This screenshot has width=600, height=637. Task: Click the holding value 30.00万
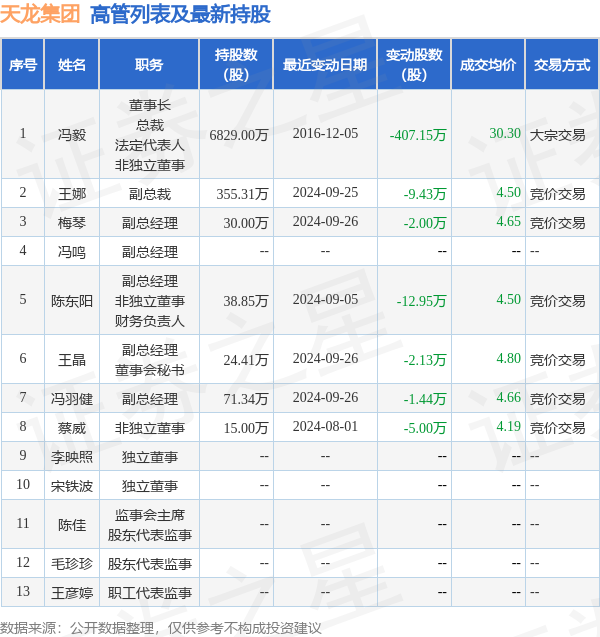pos(246,223)
